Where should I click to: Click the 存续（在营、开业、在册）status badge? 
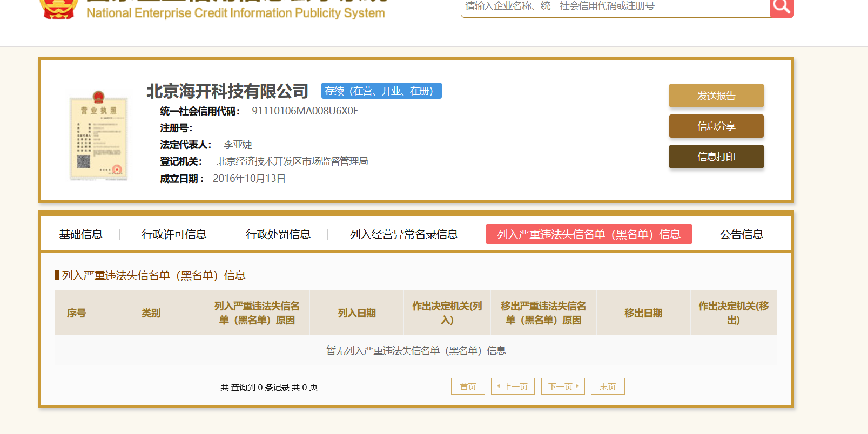(x=381, y=91)
